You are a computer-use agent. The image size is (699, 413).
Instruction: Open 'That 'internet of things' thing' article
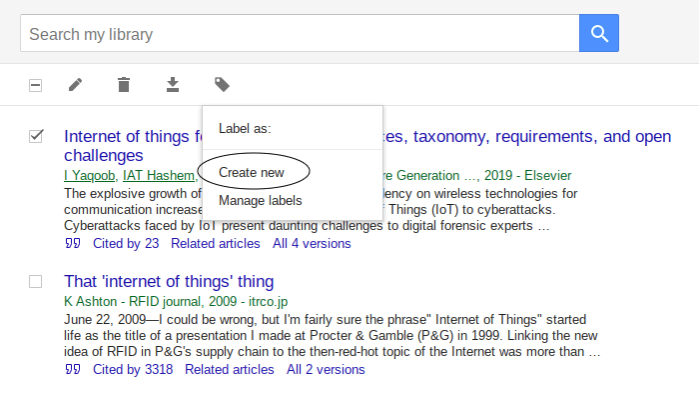(x=168, y=281)
